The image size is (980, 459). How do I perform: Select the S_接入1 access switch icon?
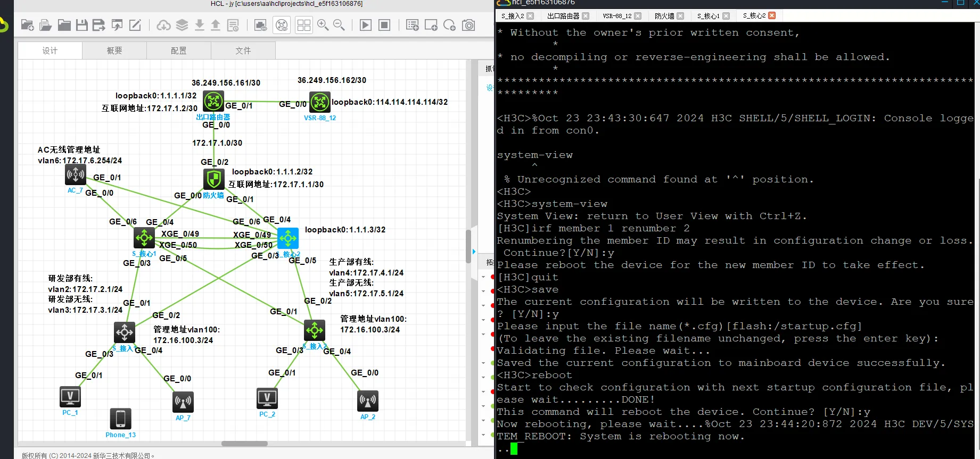tap(125, 332)
